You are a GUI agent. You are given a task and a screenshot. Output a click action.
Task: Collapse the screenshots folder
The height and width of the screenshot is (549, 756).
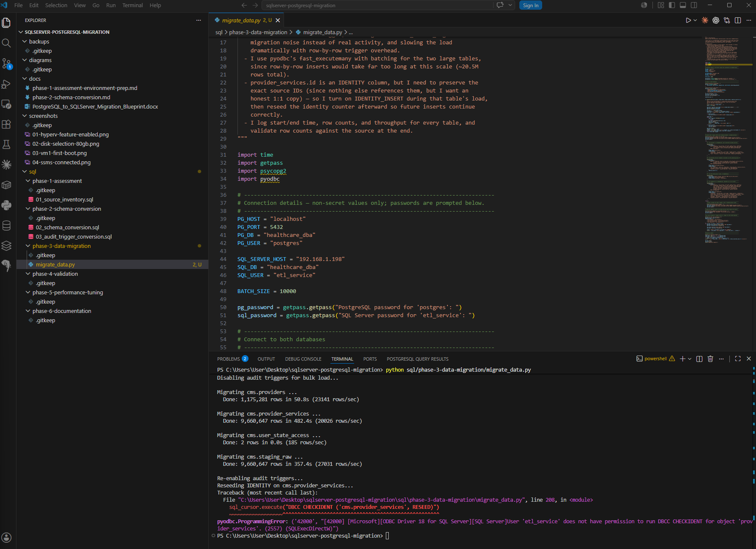click(x=25, y=116)
